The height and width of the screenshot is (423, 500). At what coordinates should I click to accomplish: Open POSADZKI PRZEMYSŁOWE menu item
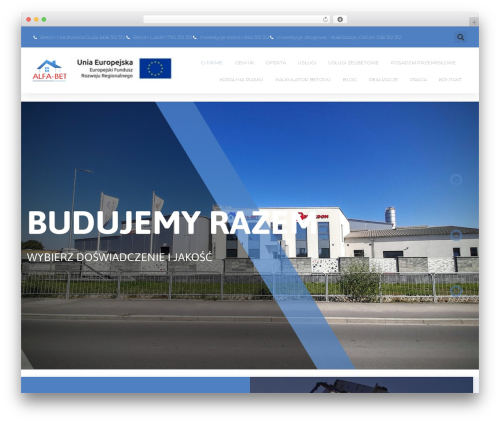tap(423, 63)
